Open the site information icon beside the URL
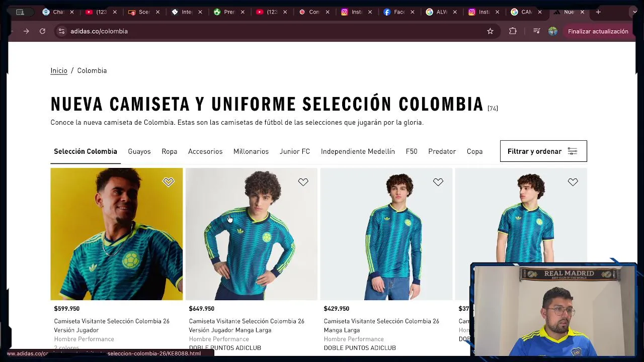Viewport: 644px width, 362px height. pos(61,31)
